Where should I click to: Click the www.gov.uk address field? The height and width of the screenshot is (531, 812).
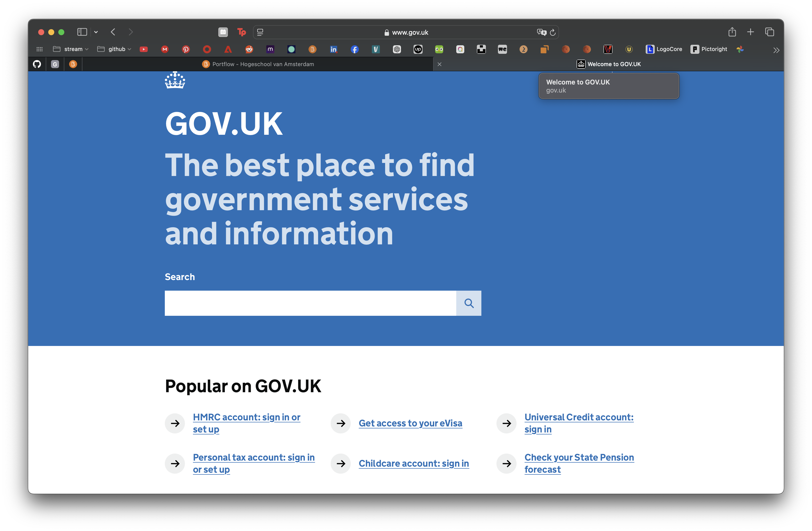[406, 32]
